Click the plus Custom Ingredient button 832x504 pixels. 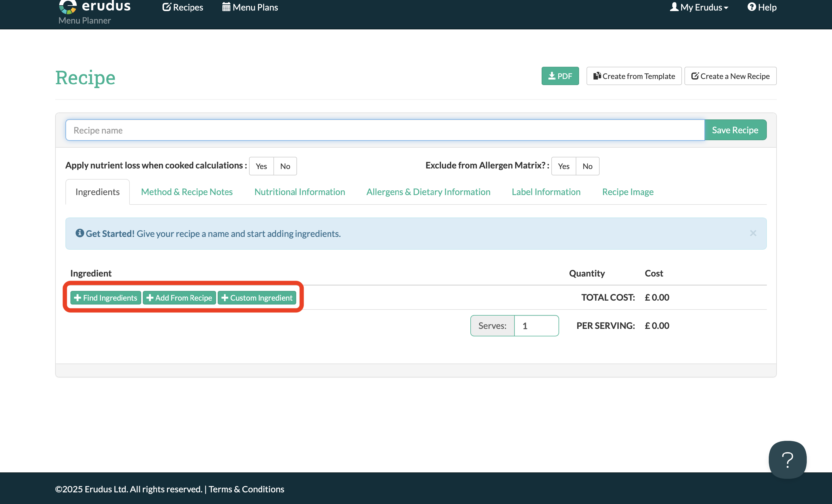[x=257, y=298]
